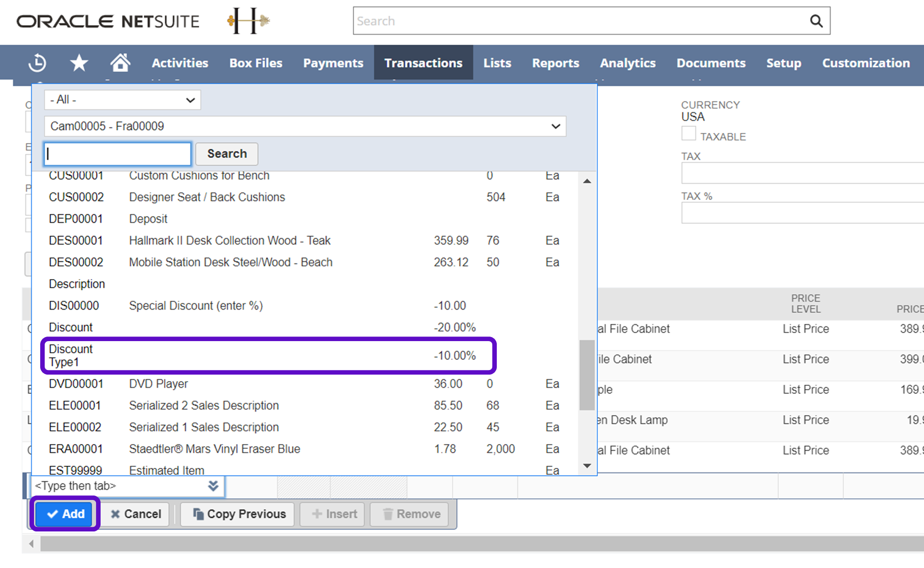Cancel the current line entry
This screenshot has height=568, width=924.
pos(136,514)
